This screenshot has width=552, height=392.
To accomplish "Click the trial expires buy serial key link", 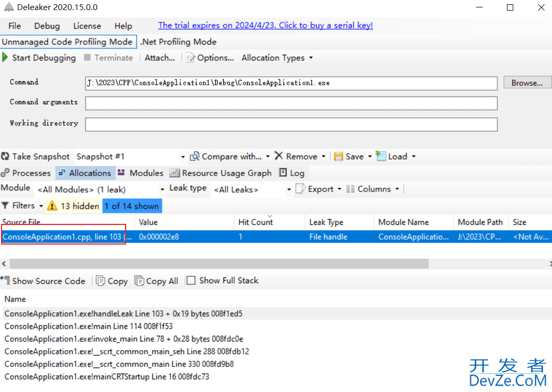I will (266, 25).
